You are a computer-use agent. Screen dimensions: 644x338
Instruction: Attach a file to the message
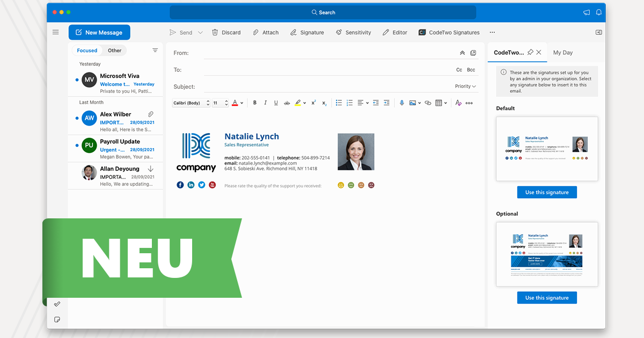pos(266,32)
